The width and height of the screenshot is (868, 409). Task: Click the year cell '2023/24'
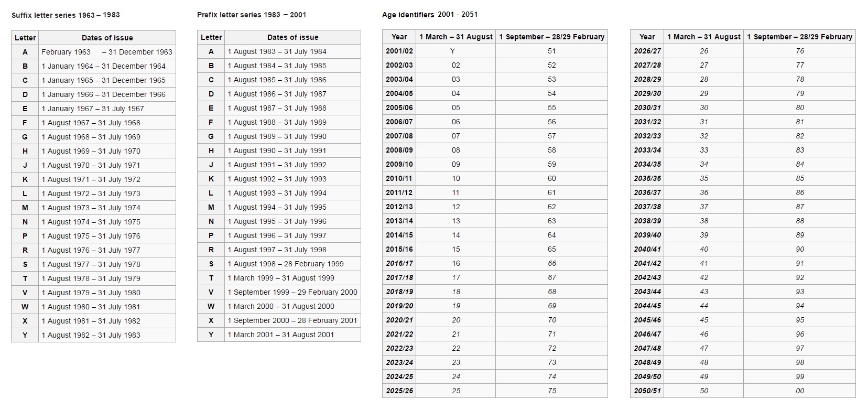pos(399,362)
